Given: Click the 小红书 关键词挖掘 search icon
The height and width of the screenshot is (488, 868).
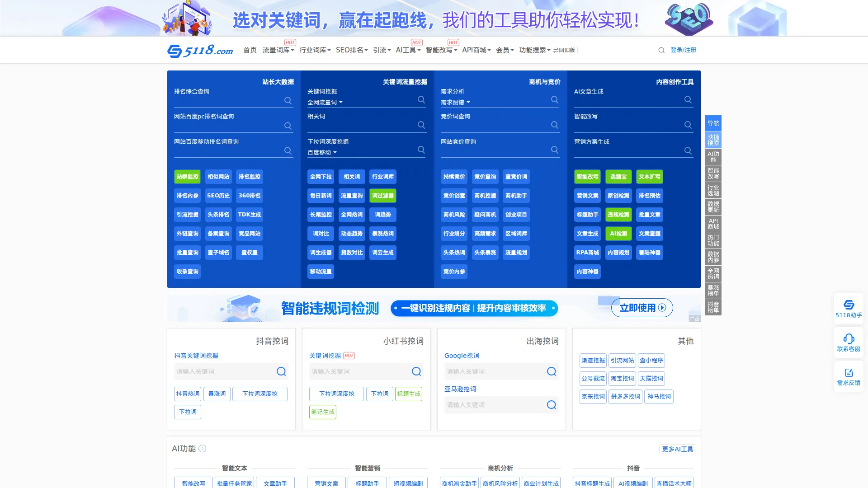Looking at the screenshot, I should pos(416,371).
